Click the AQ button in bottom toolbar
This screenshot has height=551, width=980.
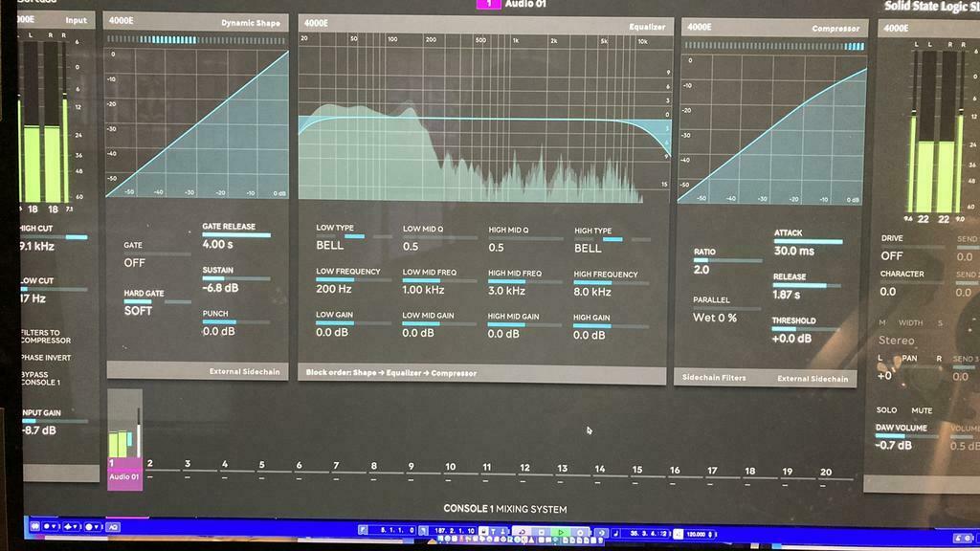(x=113, y=527)
